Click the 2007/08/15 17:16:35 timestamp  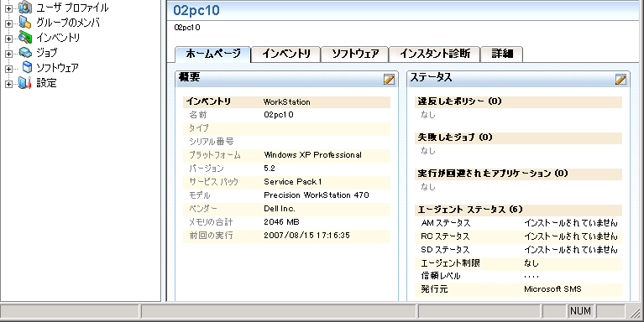306,236
